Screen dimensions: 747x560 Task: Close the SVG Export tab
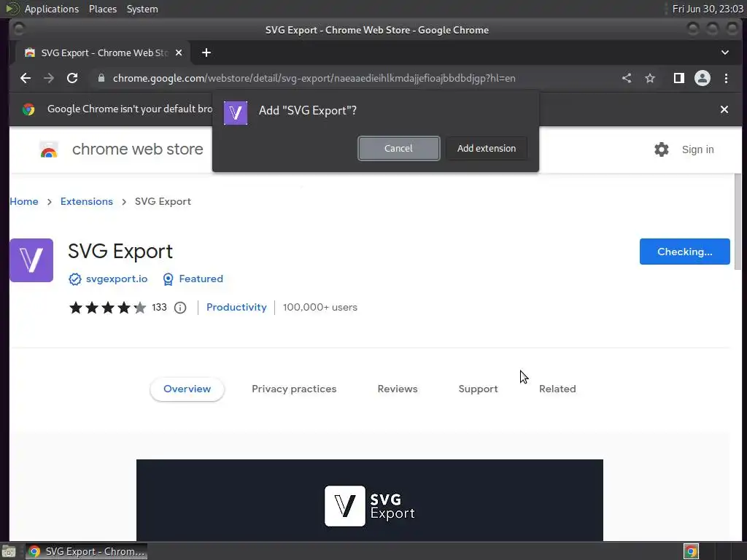click(x=179, y=52)
